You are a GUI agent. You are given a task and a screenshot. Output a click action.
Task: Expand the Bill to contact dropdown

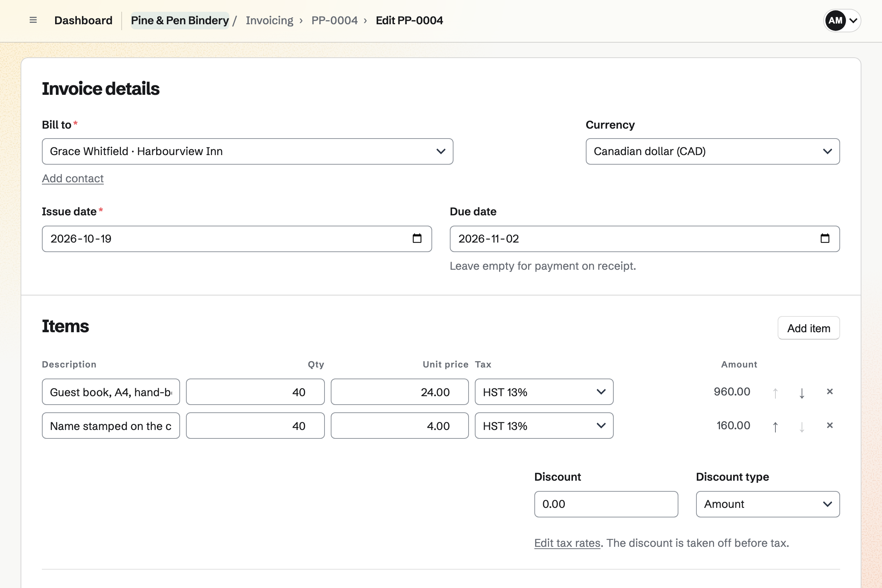247,151
